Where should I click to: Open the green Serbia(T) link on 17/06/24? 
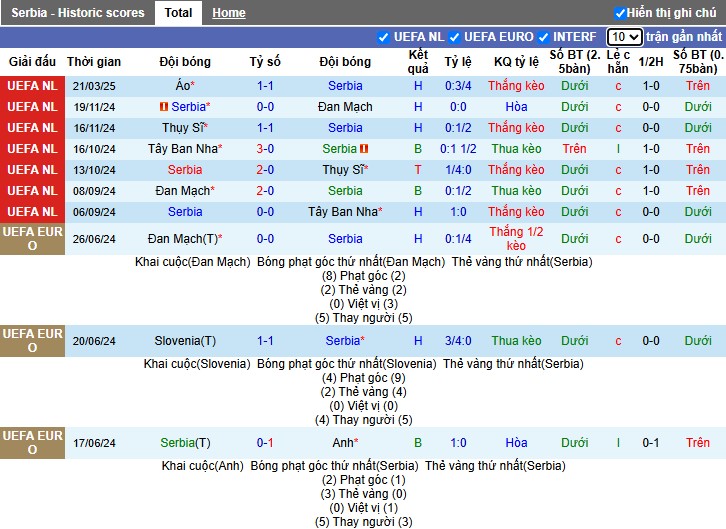click(x=185, y=443)
